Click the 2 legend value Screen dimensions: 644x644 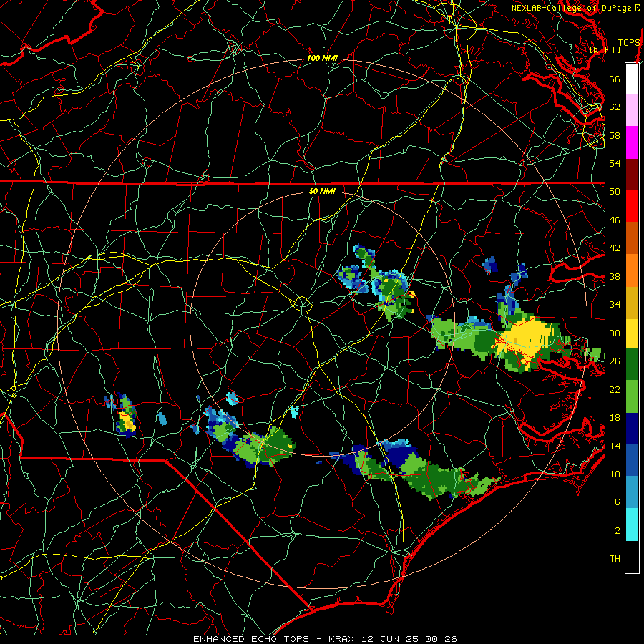coord(617,531)
